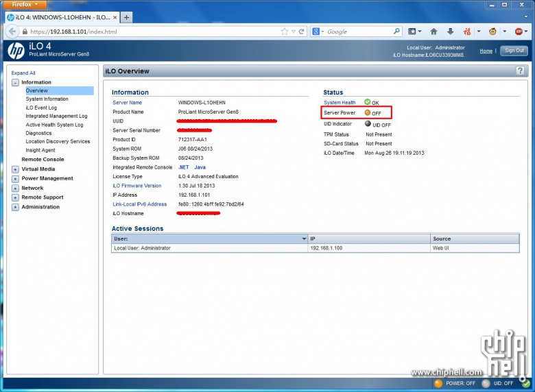535x392 pixels.
Task: Expand the Power Management node
Action: tap(15, 179)
